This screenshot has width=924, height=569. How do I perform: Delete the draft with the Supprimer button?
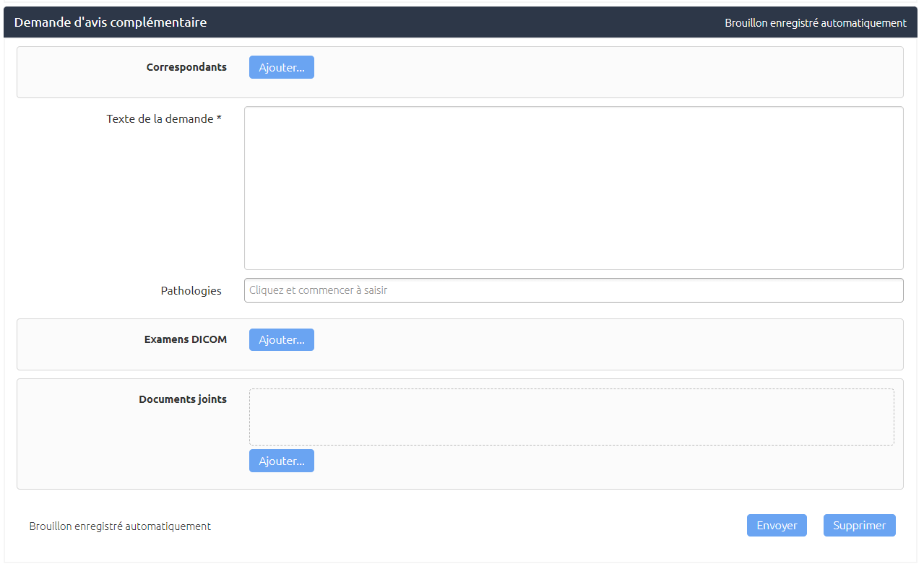[x=860, y=526]
